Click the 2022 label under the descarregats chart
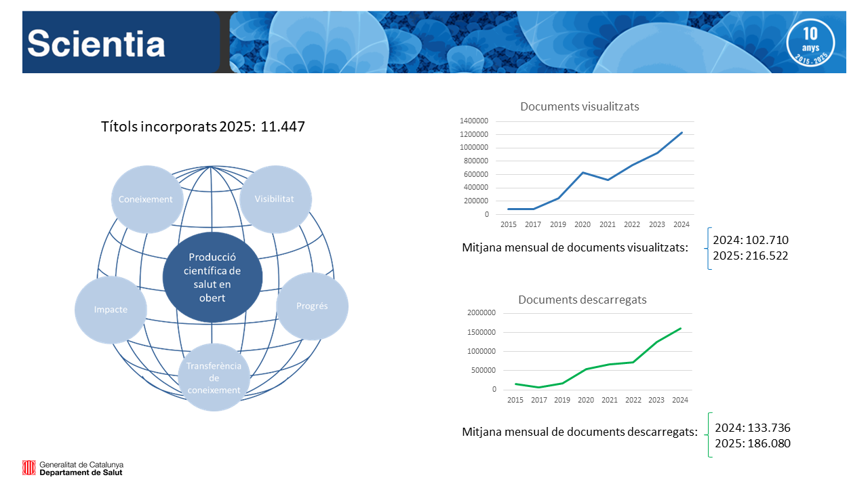 tap(633, 400)
